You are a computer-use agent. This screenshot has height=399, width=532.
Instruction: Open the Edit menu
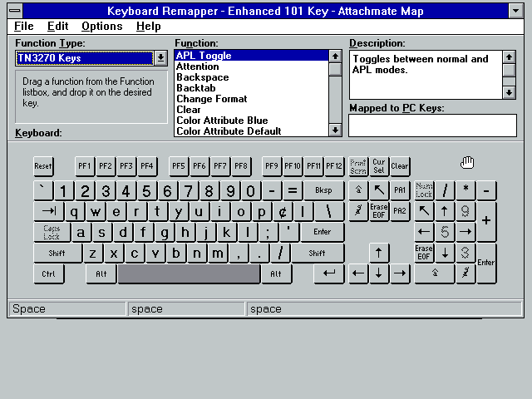click(57, 26)
